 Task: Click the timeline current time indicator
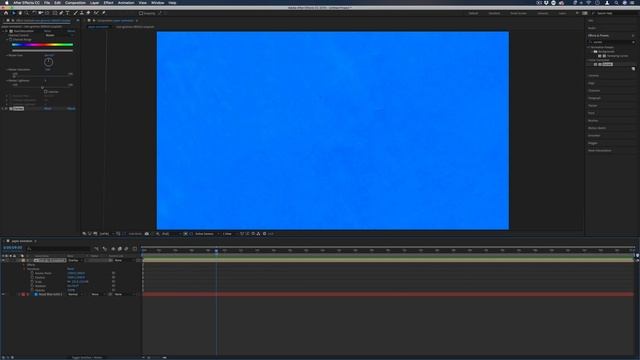216,251
